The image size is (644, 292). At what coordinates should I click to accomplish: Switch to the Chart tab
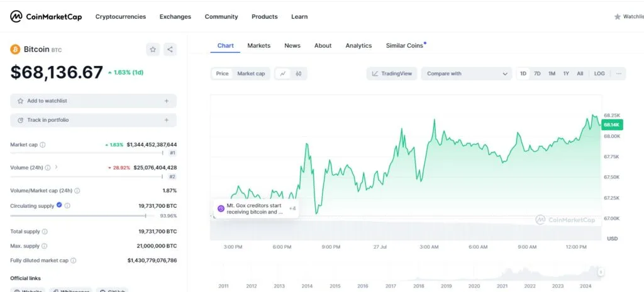click(x=226, y=45)
